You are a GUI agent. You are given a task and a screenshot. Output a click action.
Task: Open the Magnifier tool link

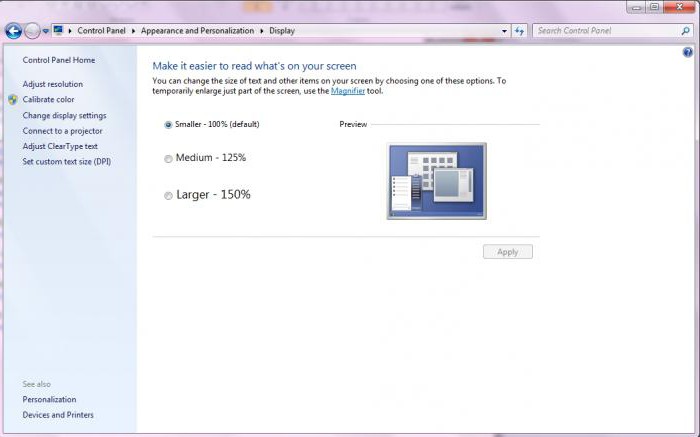pos(348,91)
